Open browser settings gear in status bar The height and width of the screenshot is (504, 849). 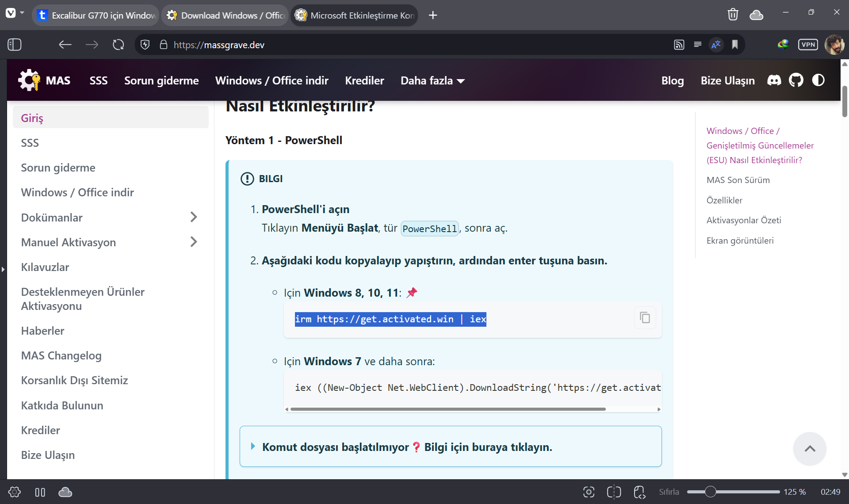[x=15, y=492]
